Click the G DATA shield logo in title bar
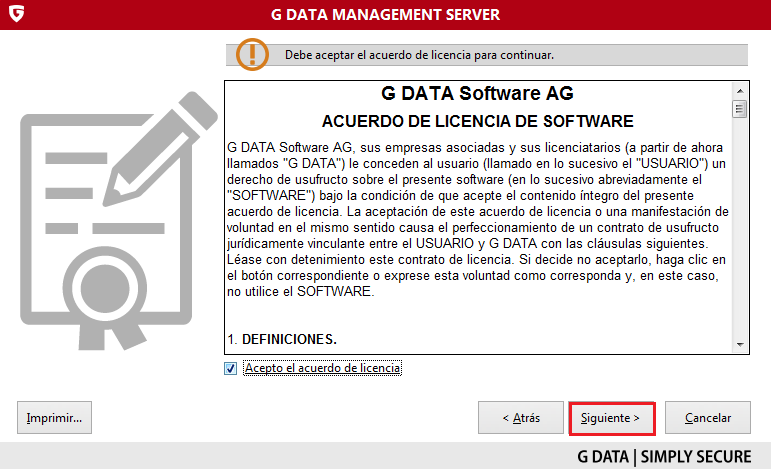 [15, 15]
